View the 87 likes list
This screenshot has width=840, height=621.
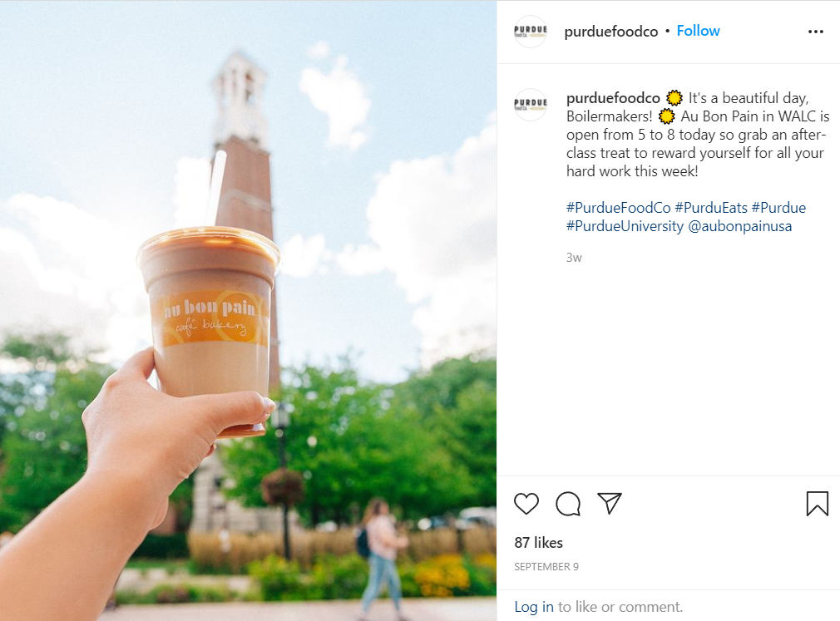[538, 543]
